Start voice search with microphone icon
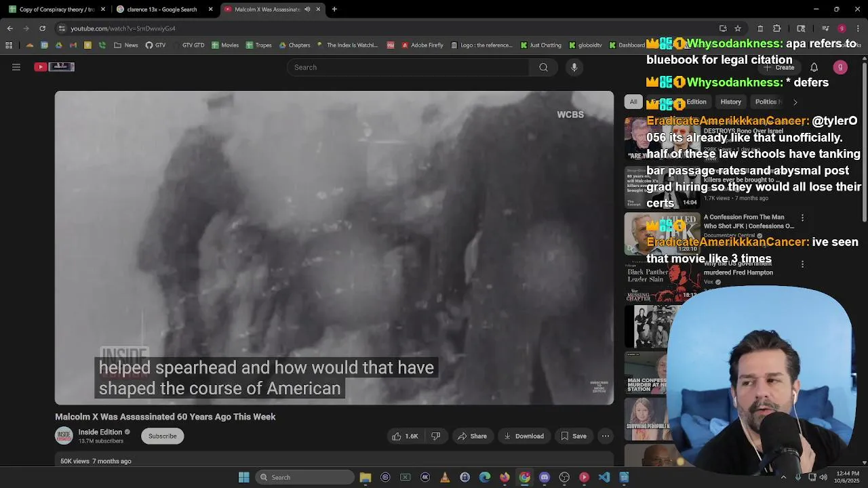This screenshot has height=488, width=868. coord(574,67)
